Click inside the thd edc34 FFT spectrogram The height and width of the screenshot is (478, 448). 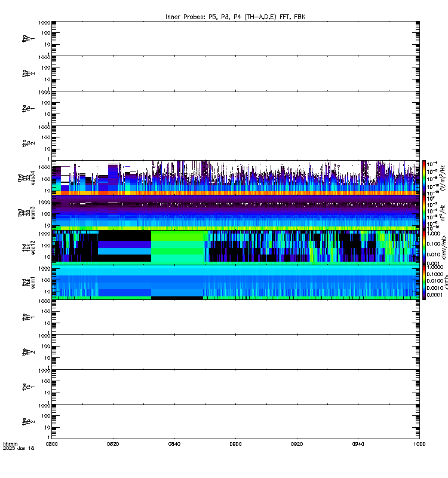point(235,178)
